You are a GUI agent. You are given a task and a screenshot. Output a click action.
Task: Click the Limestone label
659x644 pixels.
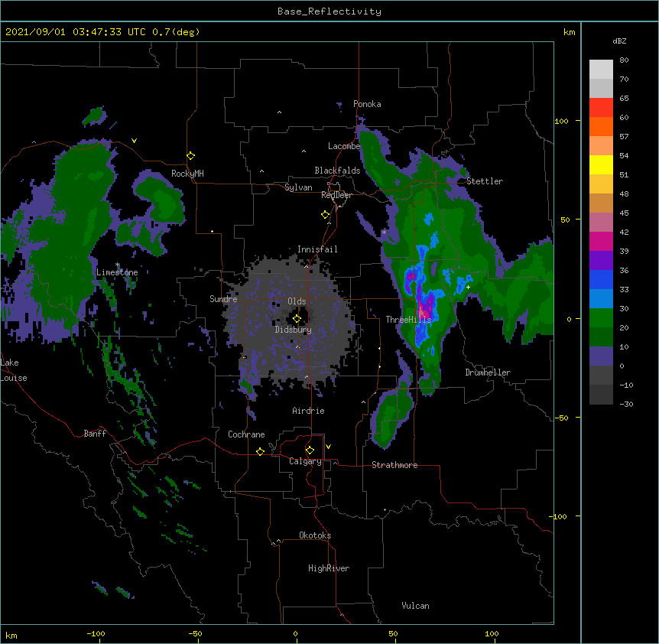[x=117, y=272]
